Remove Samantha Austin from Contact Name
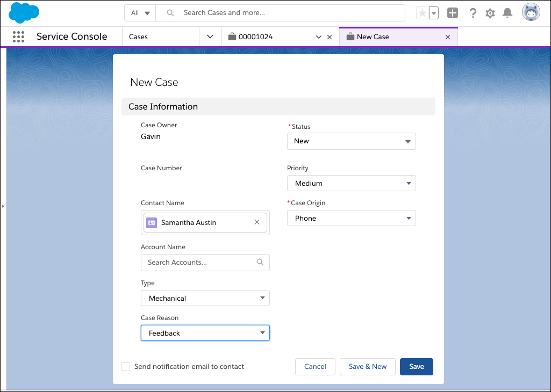The image size is (551, 392). (x=257, y=222)
